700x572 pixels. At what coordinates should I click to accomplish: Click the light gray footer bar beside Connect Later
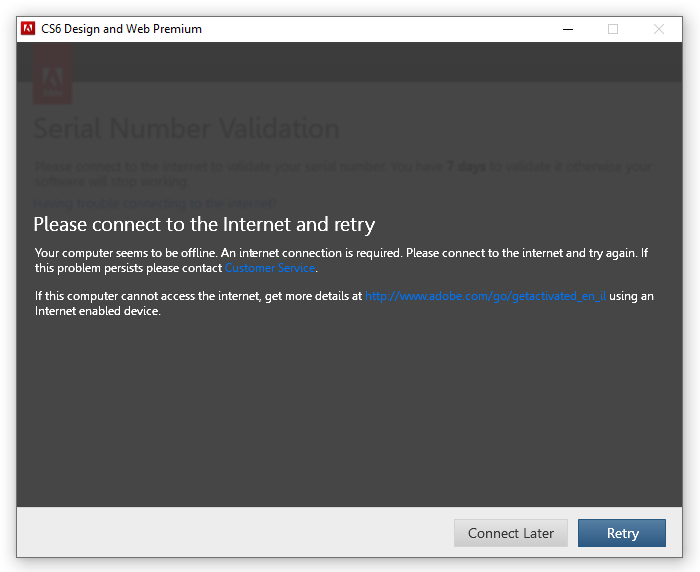click(232, 532)
